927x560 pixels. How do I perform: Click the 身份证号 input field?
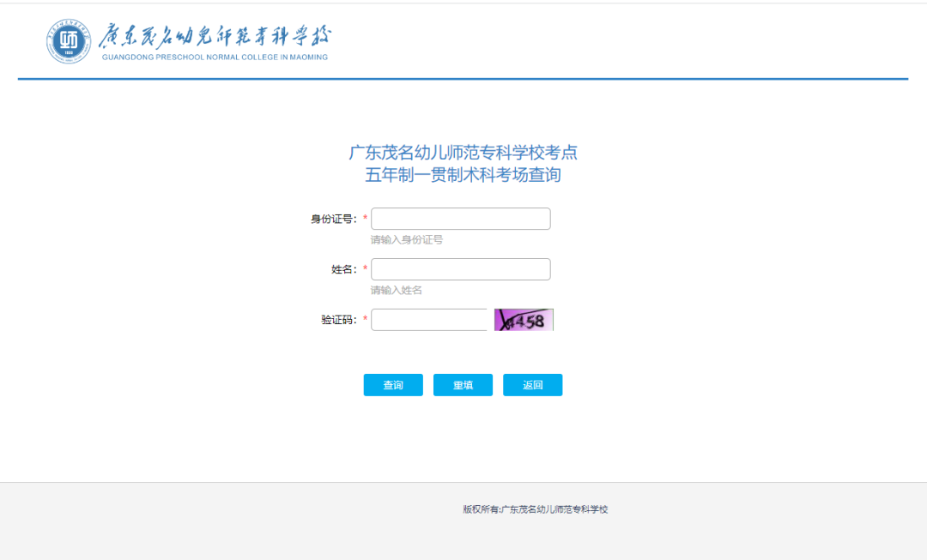460,219
